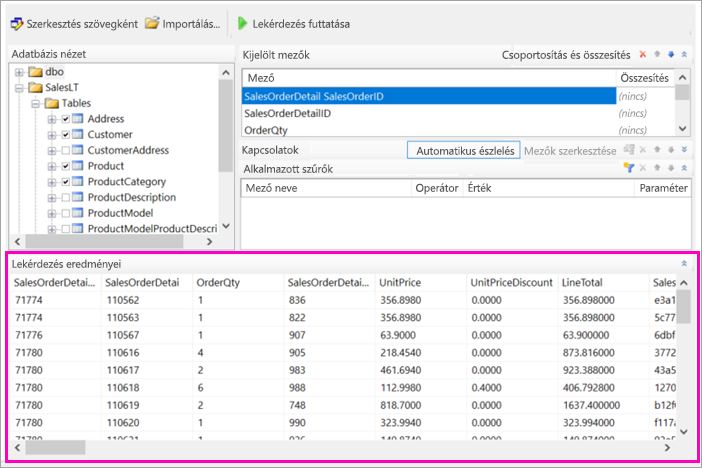
Task: Click the add relationship icon in Kapcsolatok
Action: (629, 149)
